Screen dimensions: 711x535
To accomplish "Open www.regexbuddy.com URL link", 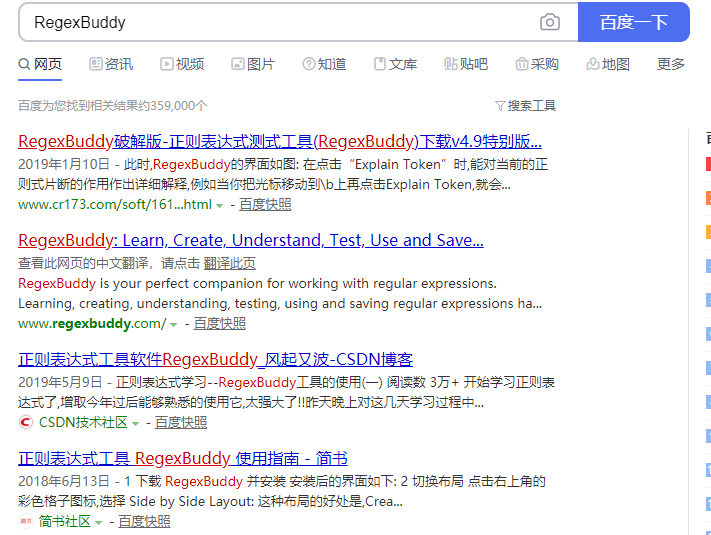I will (92, 323).
